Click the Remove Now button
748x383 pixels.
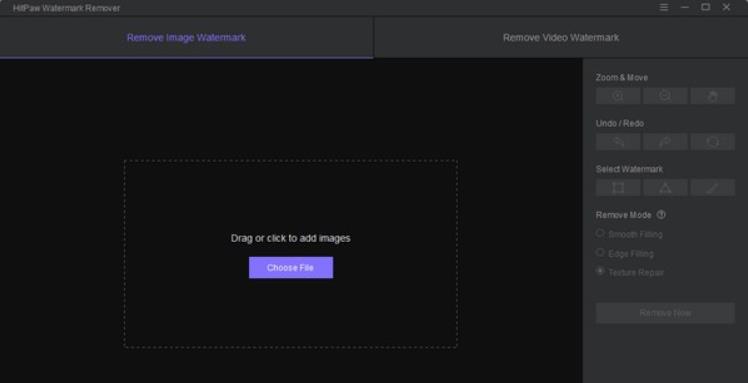coord(665,313)
